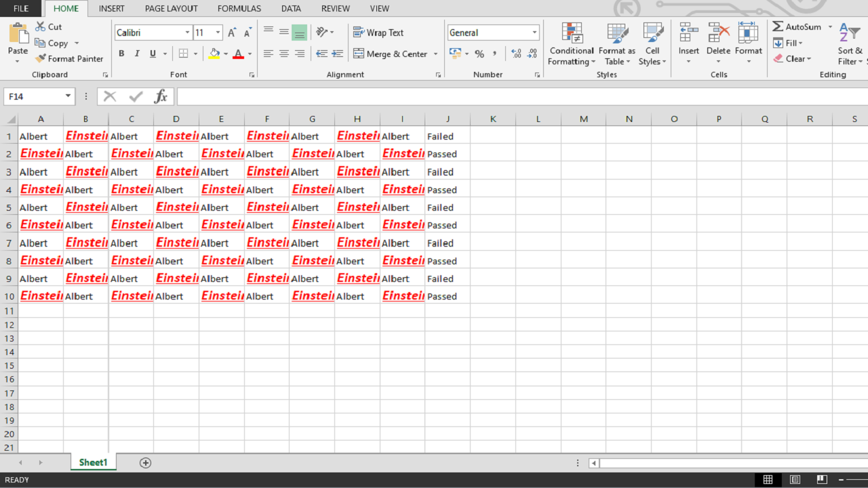Viewport: 868px width, 488px height.
Task: Switch to the INSERT ribbon tab
Action: point(111,9)
